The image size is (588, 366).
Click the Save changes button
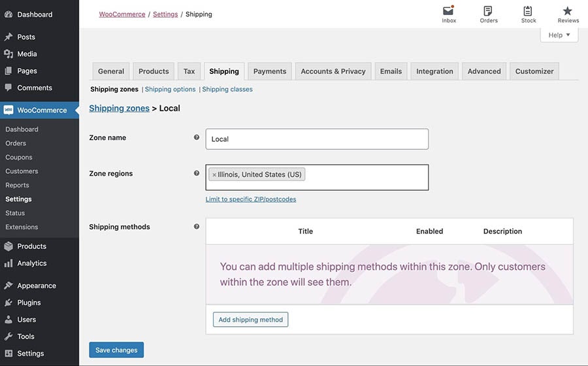coord(116,350)
